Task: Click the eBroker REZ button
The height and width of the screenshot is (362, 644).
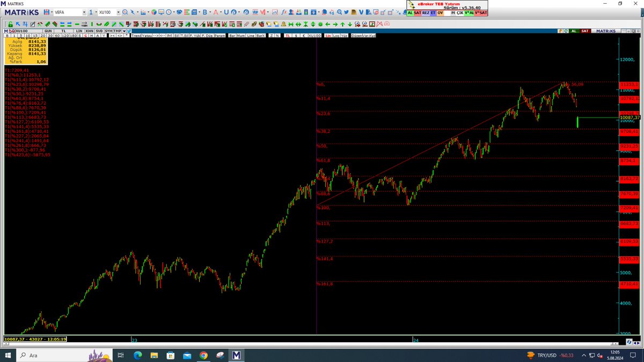Action: [x=426, y=12]
